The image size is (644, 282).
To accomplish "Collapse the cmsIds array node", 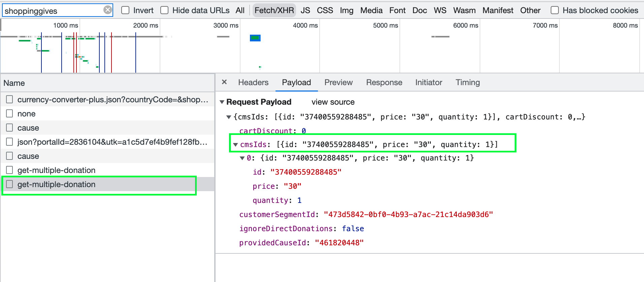I will [235, 145].
